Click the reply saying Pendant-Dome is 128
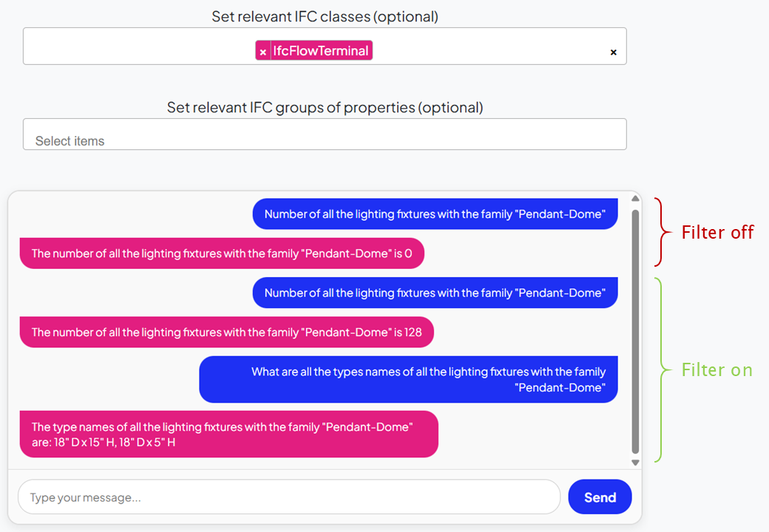The width and height of the screenshot is (769, 532). [226, 332]
